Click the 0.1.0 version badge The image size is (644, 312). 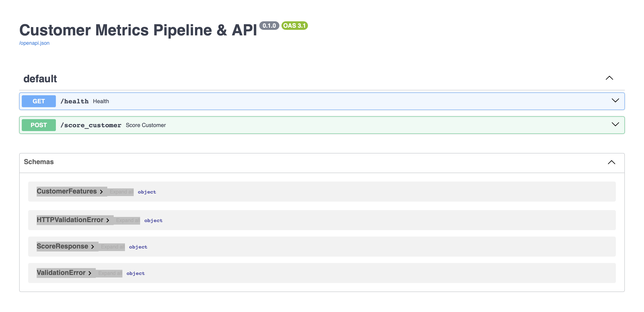[269, 25]
